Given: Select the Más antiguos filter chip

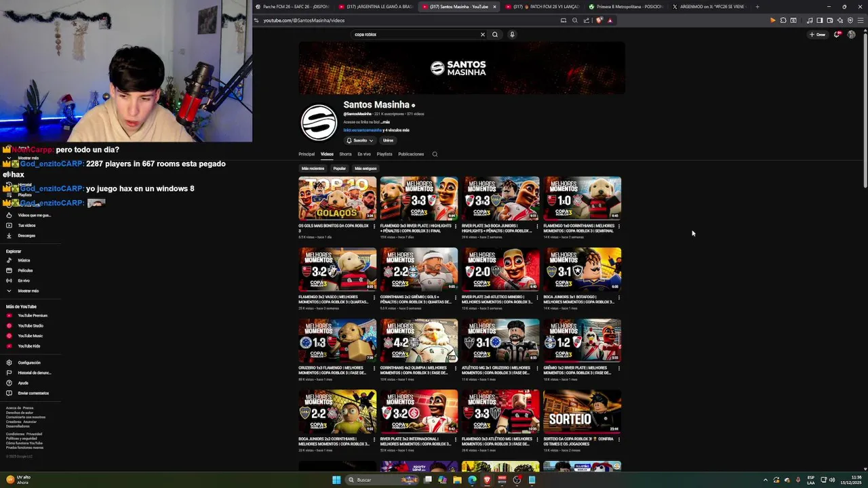Looking at the screenshot, I should click(366, 168).
